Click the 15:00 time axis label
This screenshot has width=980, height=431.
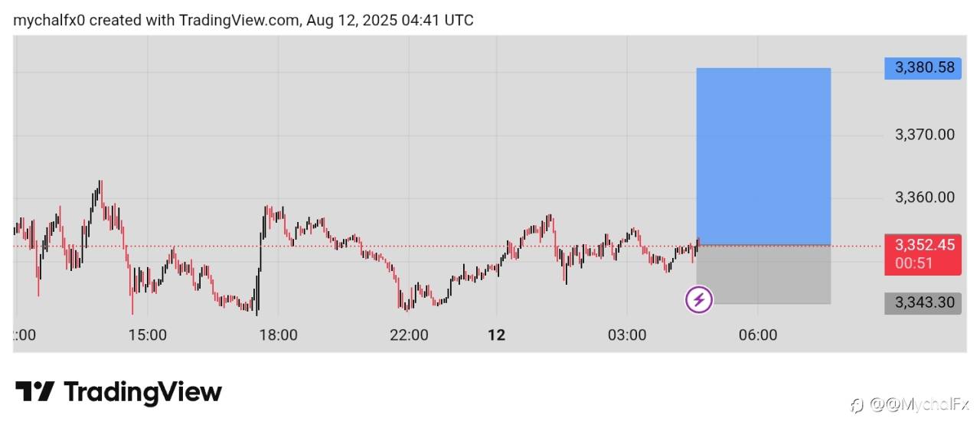(x=148, y=335)
